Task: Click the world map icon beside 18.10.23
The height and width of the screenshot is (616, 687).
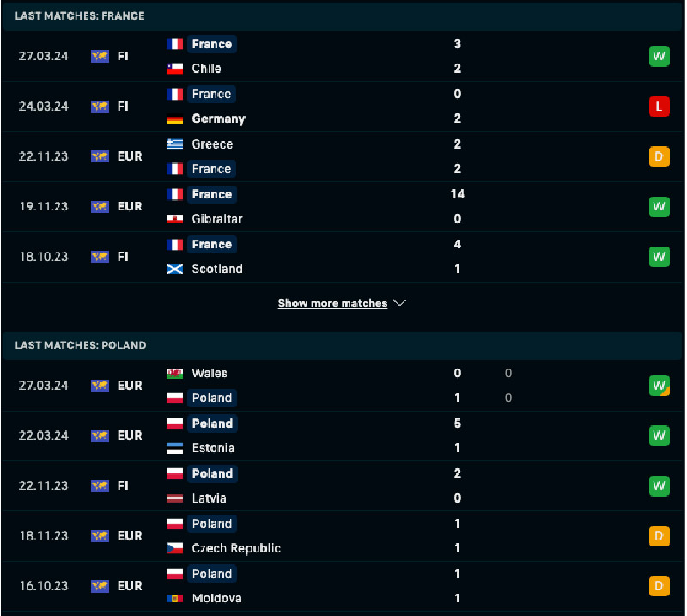Action: [x=100, y=257]
